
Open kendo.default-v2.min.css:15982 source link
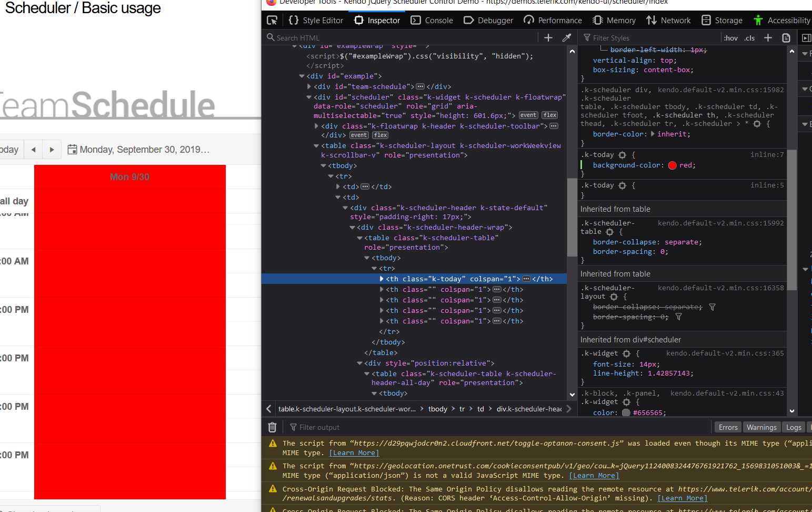[x=720, y=90]
